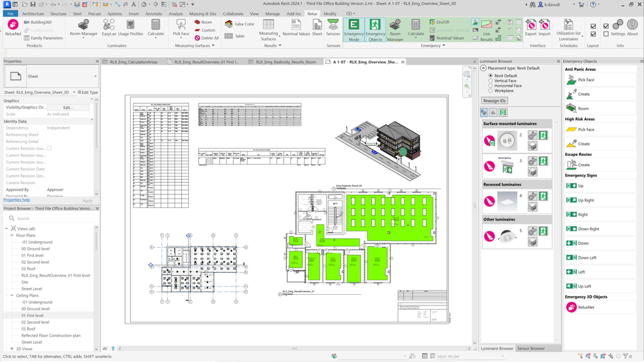The width and height of the screenshot is (644, 362).
Task: Collapse the Views (all) tree node
Action: (6, 229)
